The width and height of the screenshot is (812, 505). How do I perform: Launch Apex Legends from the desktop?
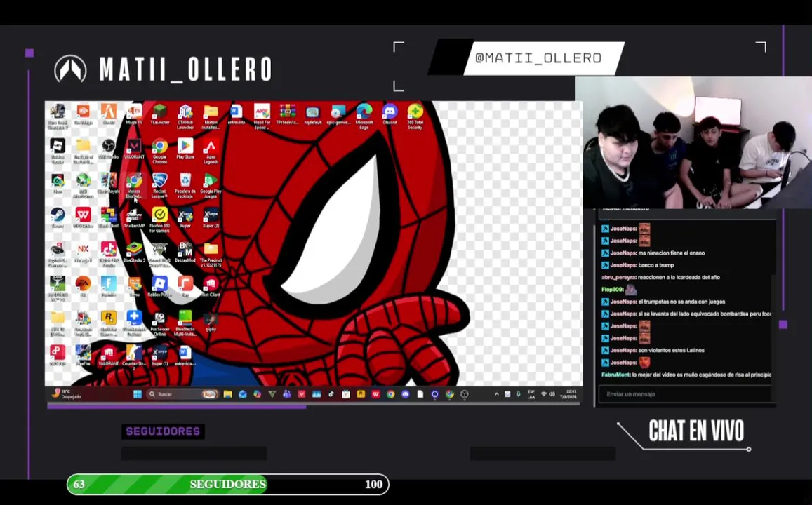211,151
